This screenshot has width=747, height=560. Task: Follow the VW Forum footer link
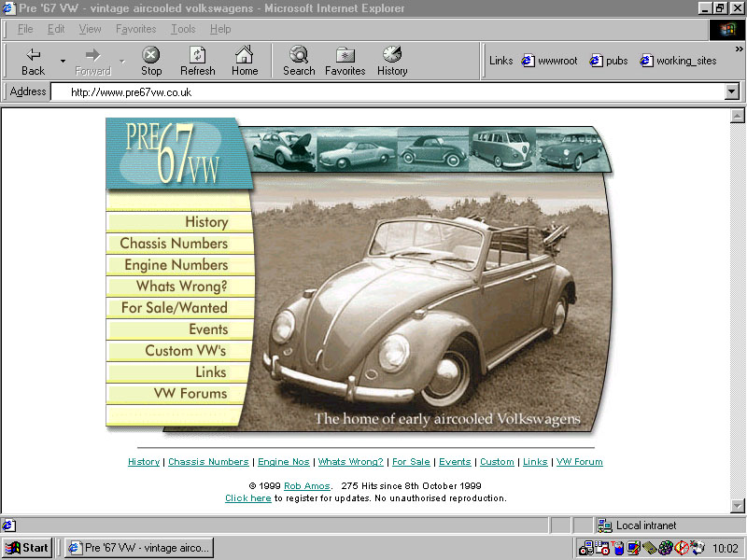579,461
